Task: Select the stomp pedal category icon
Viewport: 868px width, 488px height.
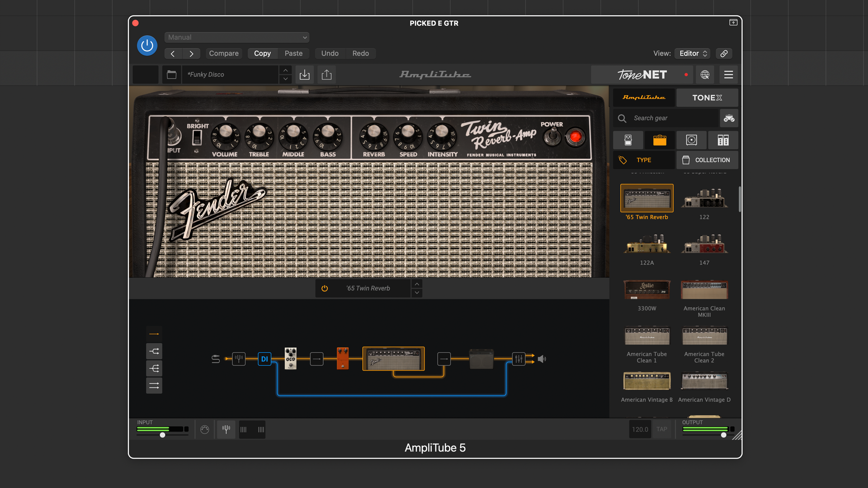Action: [628, 141]
